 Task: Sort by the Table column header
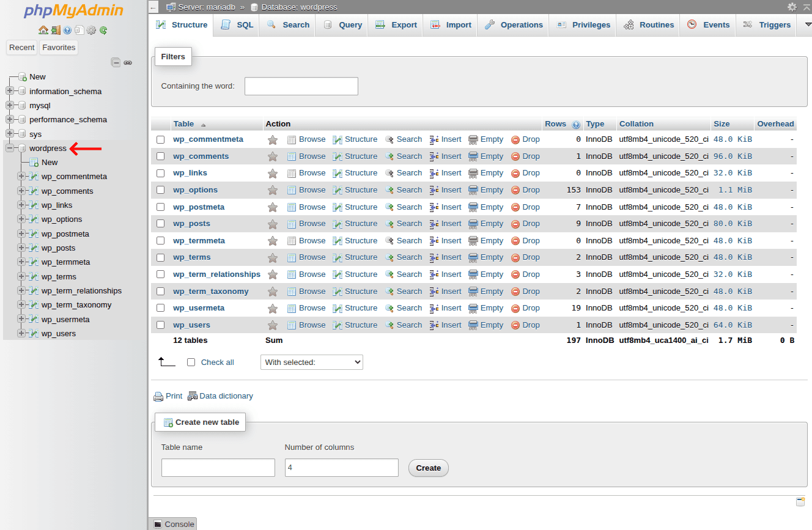click(x=183, y=124)
